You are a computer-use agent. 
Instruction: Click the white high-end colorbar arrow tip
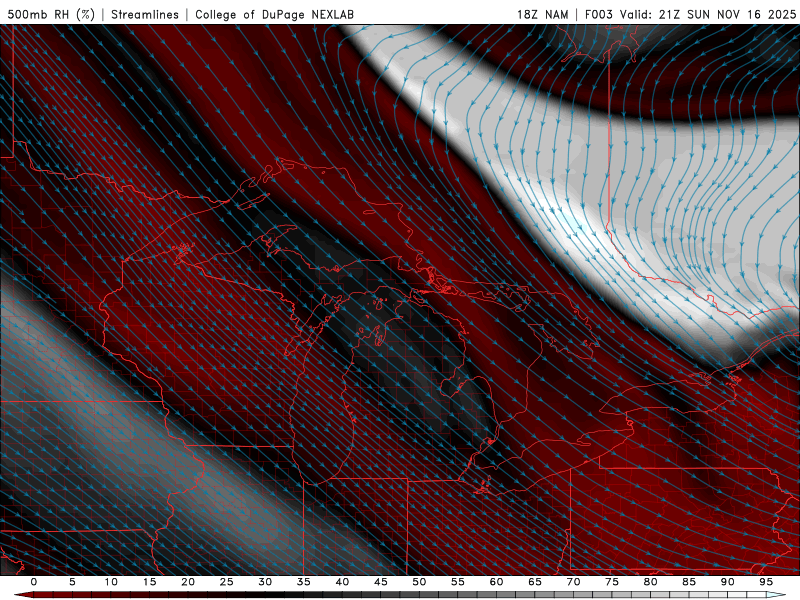[776, 595]
